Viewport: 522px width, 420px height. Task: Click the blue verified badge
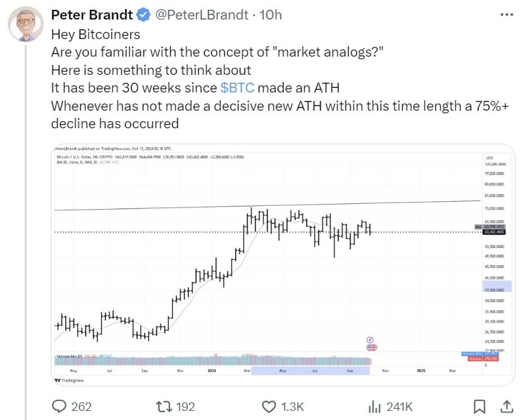pyautogui.click(x=141, y=14)
